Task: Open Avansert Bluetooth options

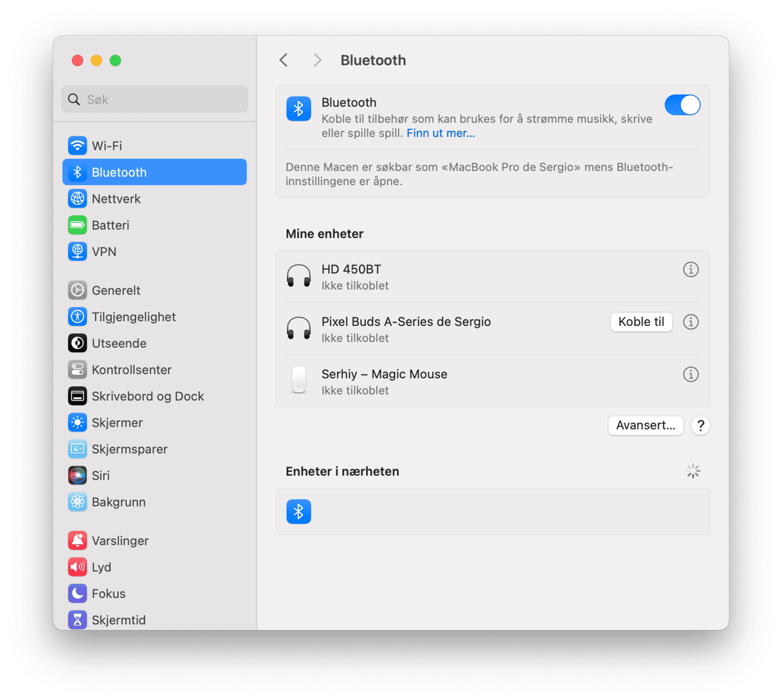Action: pyautogui.click(x=645, y=426)
